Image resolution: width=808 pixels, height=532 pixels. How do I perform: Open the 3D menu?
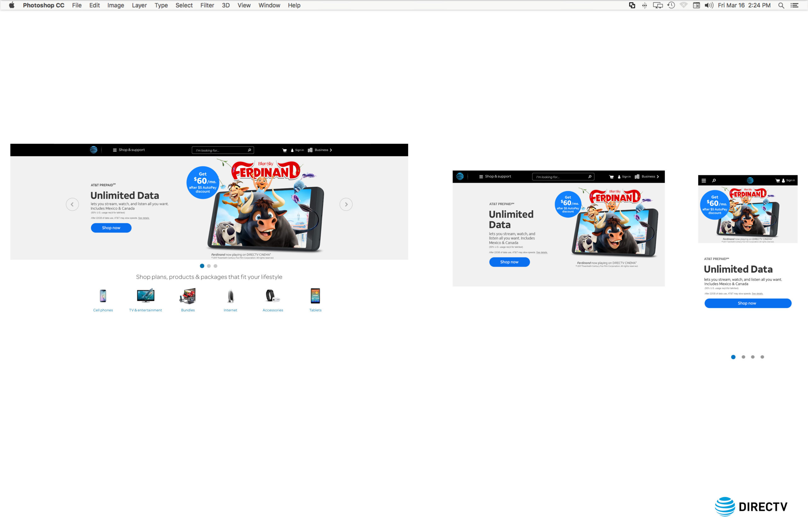[x=226, y=5]
